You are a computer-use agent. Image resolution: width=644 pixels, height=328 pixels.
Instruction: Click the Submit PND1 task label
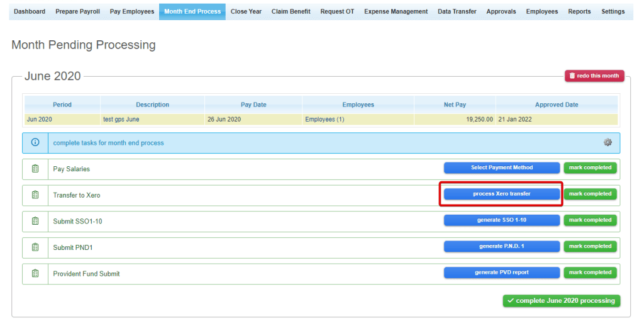[x=73, y=247]
